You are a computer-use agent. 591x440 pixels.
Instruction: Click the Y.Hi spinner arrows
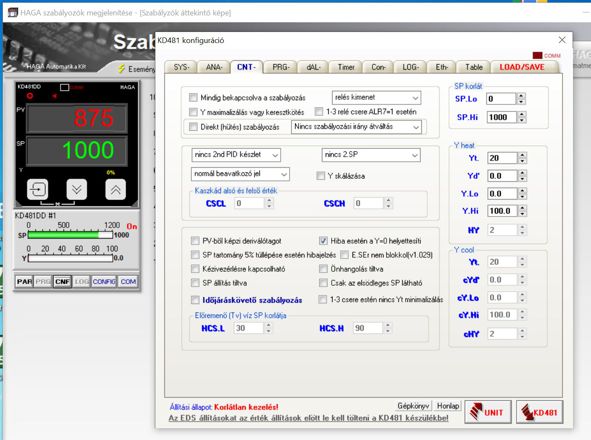[522, 211]
